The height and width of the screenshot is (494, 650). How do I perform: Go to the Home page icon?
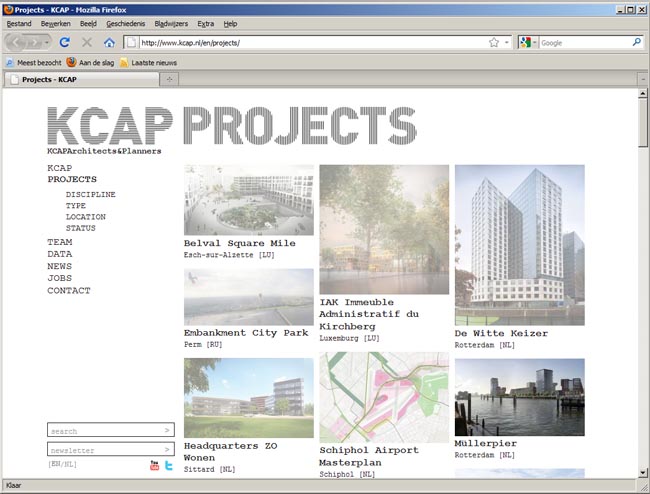[109, 42]
